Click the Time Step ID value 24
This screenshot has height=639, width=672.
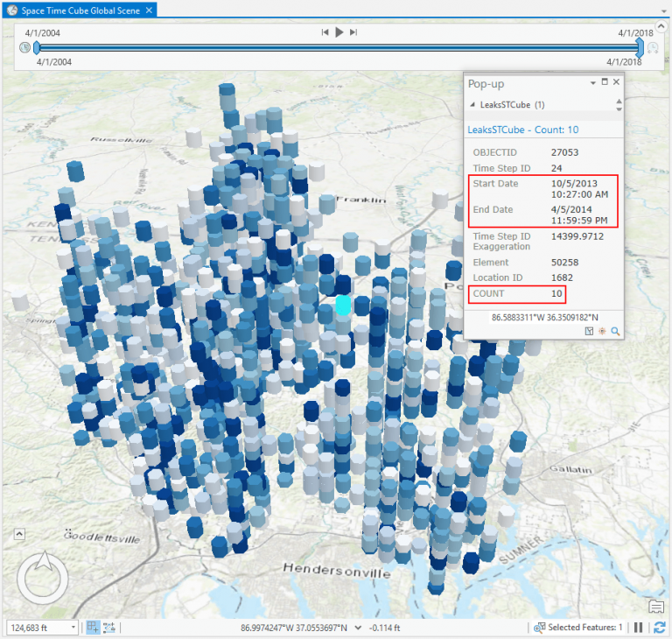click(x=556, y=168)
